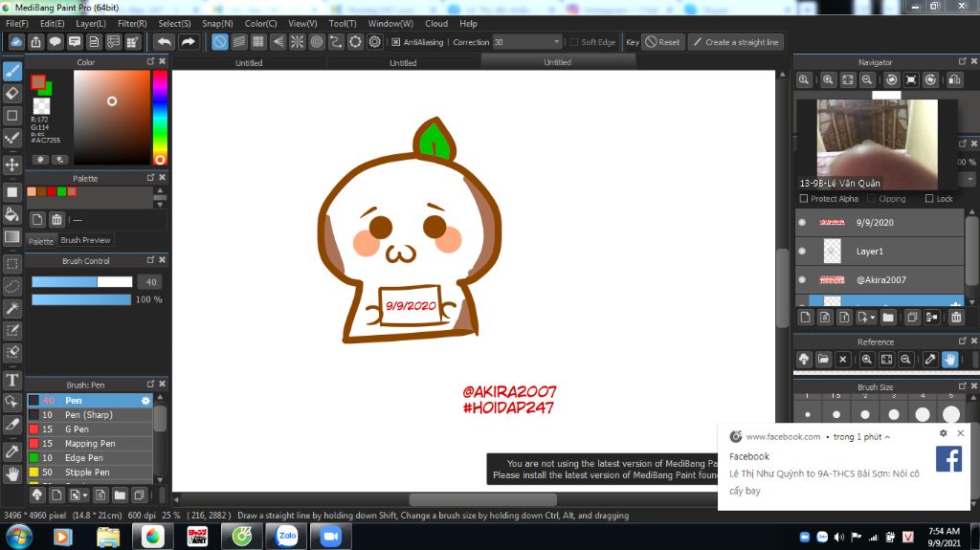
Task: Open the Layer menu
Action: pos(91,23)
